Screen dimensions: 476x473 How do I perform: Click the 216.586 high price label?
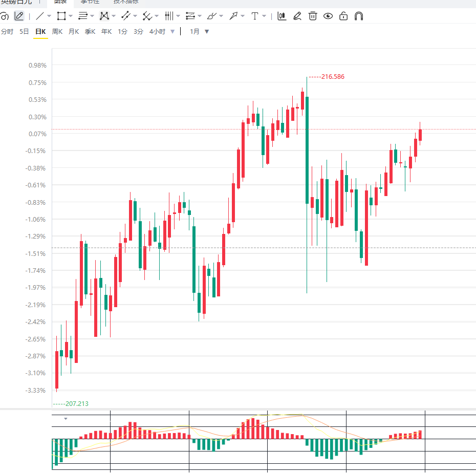[333, 76]
